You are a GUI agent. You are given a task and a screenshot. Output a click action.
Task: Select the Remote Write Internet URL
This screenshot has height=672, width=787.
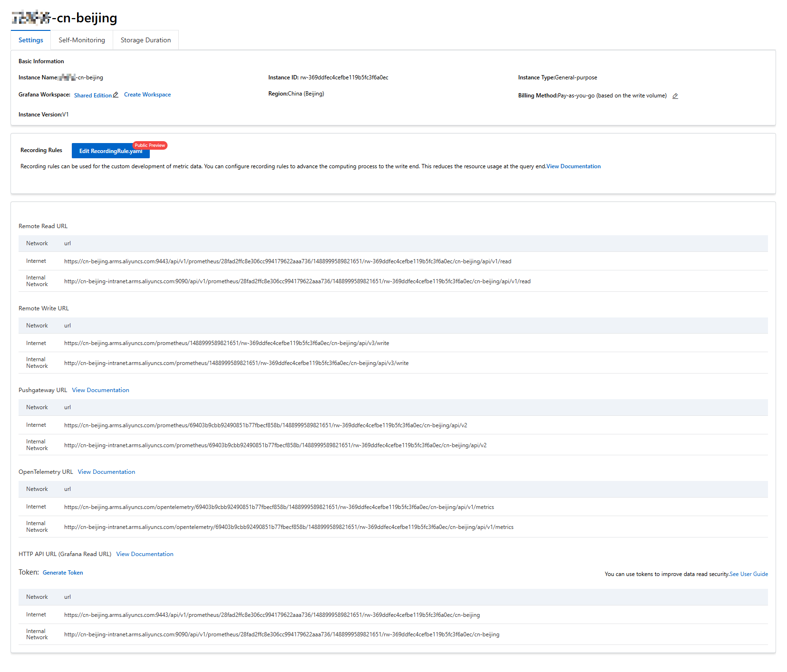tap(227, 343)
